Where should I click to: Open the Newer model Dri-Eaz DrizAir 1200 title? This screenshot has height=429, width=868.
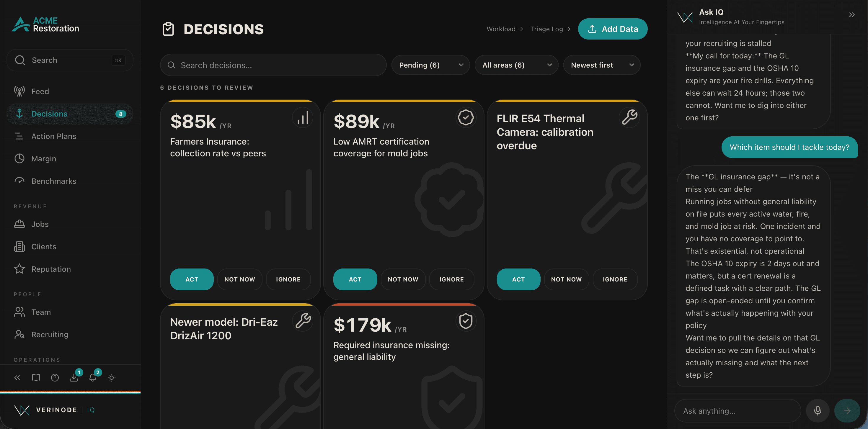(224, 329)
